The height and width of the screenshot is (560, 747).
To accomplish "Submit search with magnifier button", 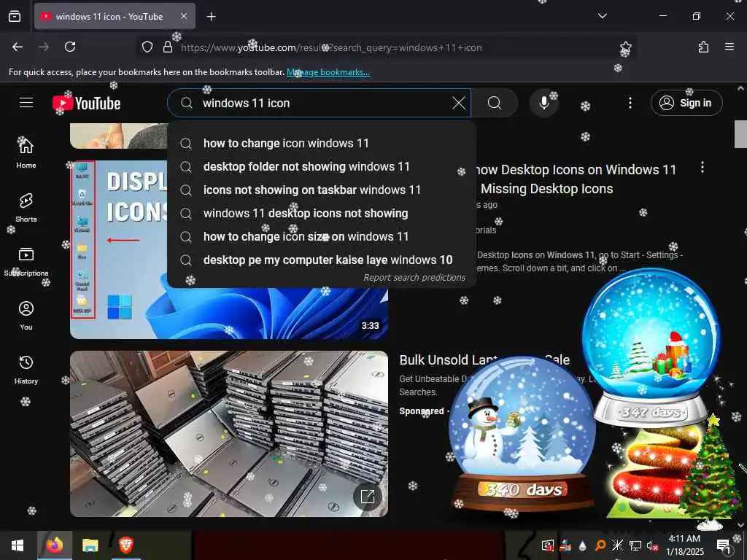I will [495, 103].
